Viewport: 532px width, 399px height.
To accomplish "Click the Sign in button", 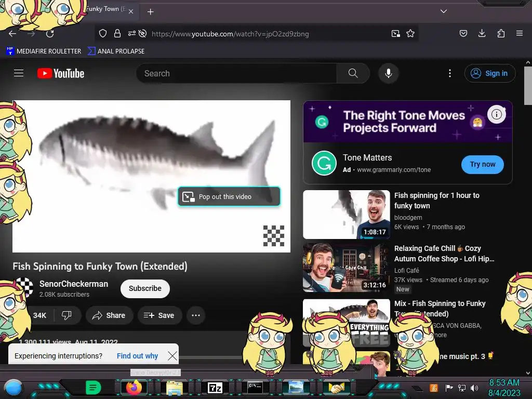I will [x=490, y=73].
